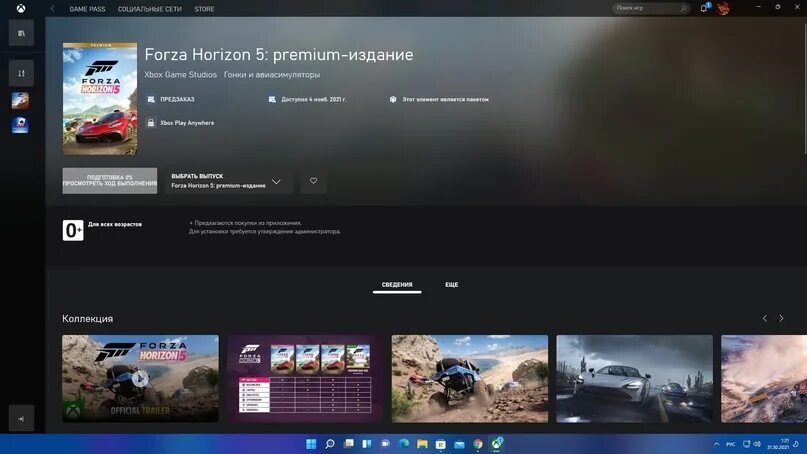Image resolution: width=807 pixels, height=454 pixels.
Task: Launch Google Chrome from taskbar
Action: click(x=478, y=444)
